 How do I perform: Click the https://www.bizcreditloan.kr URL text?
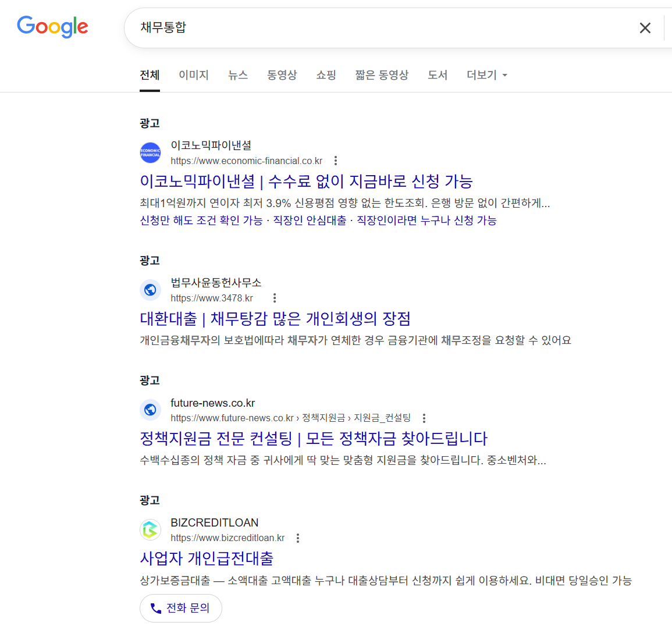pyautogui.click(x=227, y=538)
